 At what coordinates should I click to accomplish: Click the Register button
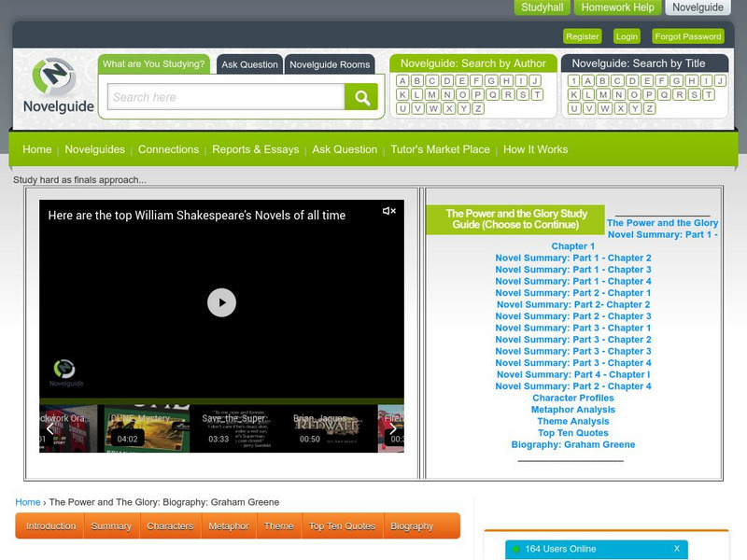click(x=582, y=36)
